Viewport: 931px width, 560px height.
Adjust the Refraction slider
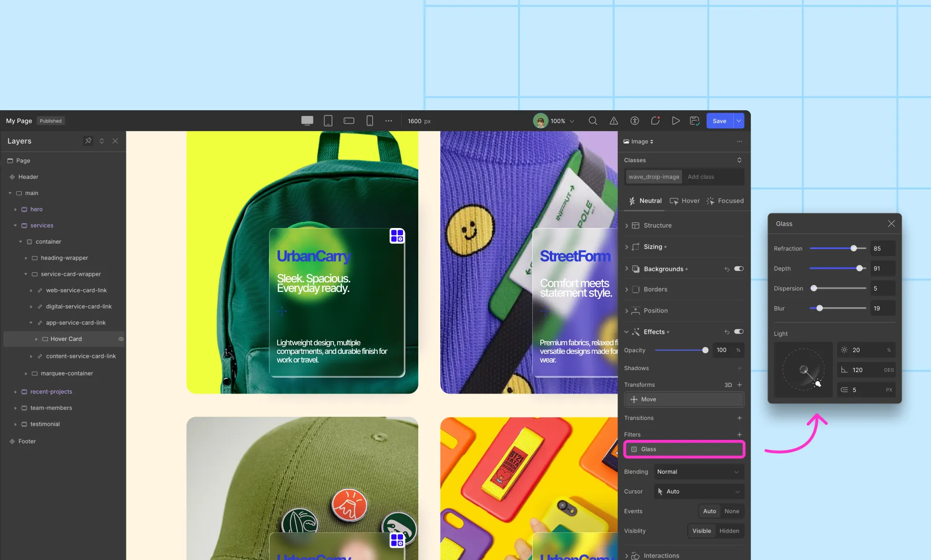coord(838,249)
